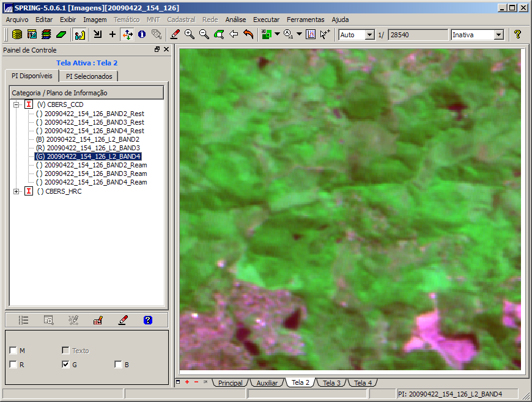Click the zoom in magnifier tool

point(190,35)
